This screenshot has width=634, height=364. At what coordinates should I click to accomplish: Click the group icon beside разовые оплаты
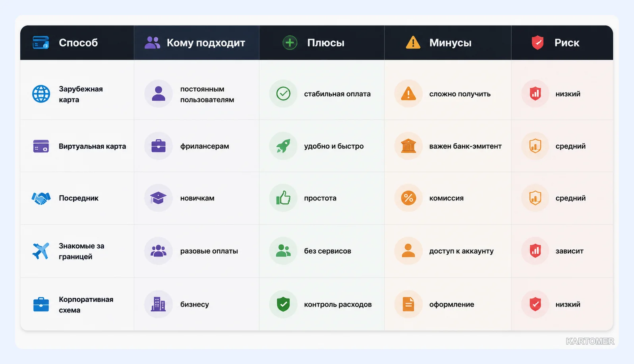coord(158,251)
